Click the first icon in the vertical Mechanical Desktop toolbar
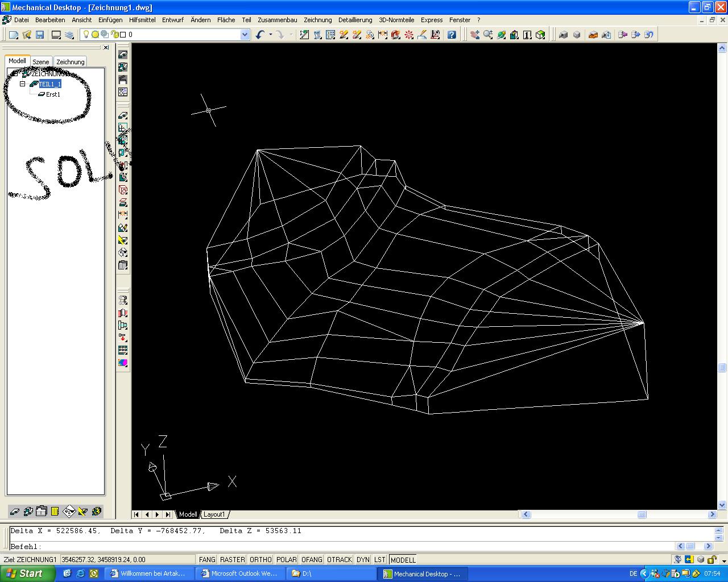The height and width of the screenshot is (582, 728). pos(123,55)
